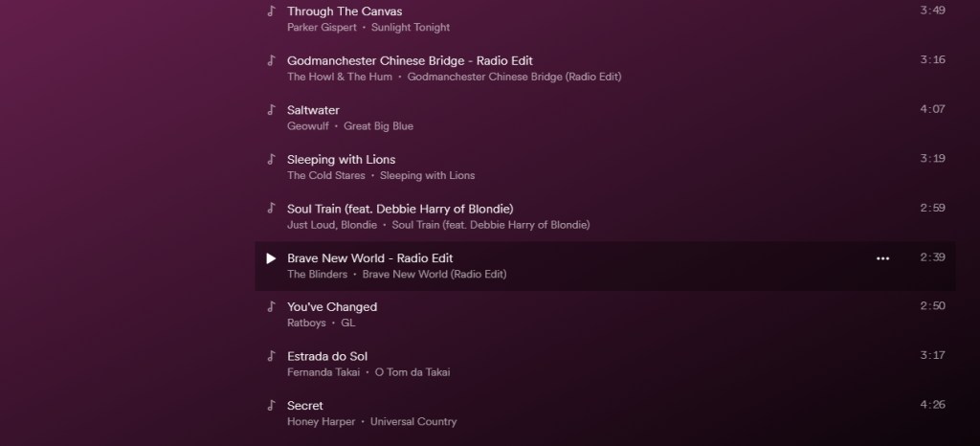This screenshot has width=980, height=446.
Task: Click the music note beside Through The Canvas
Action: (271, 11)
